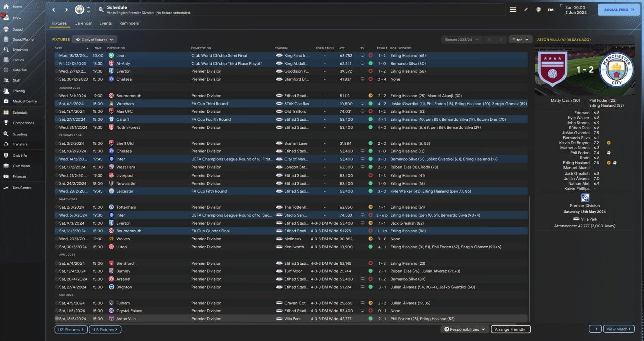
Task: Click the date display Sun 2 Jun 2024
Action: point(575,10)
